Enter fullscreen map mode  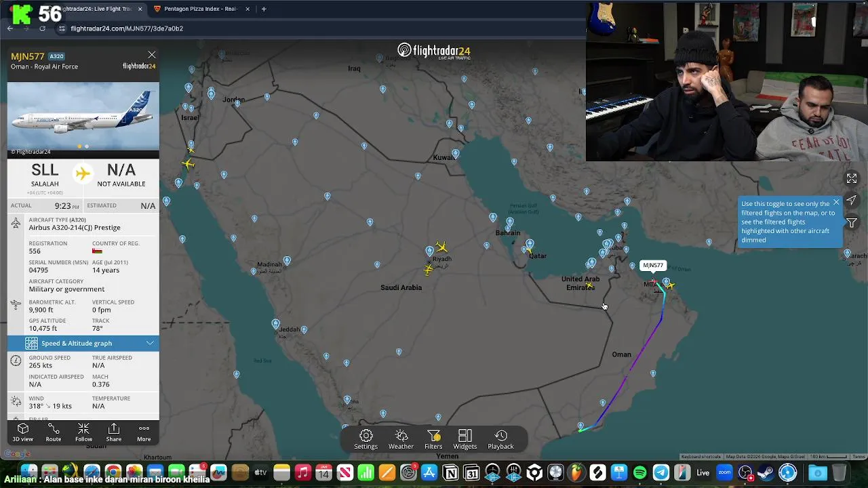pos(852,178)
